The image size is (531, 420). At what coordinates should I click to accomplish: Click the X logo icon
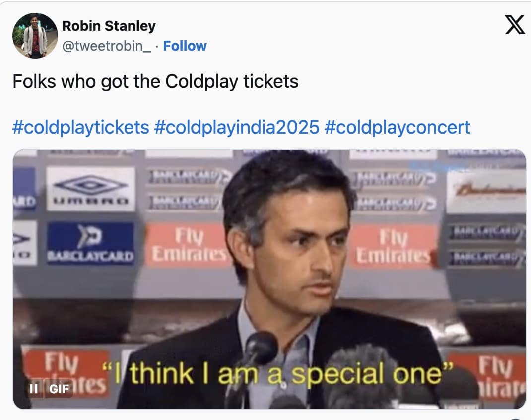[515, 24]
